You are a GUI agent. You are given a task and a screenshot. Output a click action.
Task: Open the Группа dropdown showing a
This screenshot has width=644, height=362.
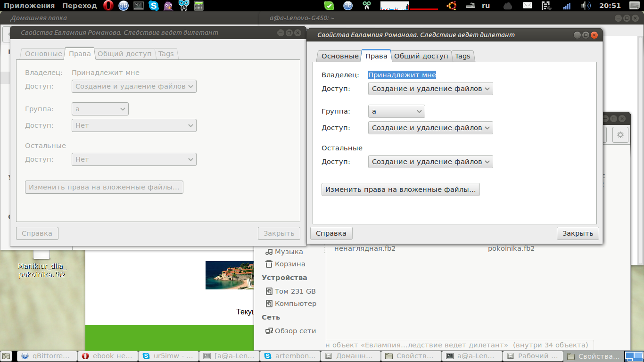(396, 111)
